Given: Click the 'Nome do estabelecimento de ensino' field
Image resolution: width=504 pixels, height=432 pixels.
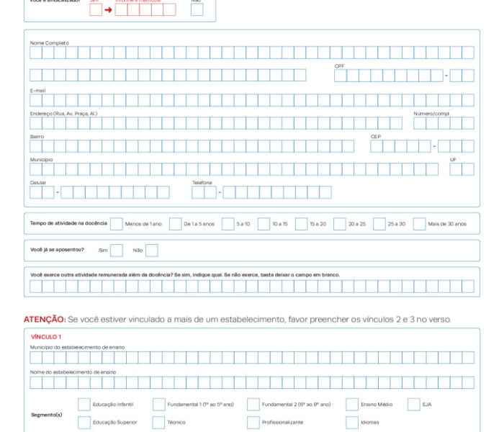Looking at the screenshot, I should click(x=252, y=382).
